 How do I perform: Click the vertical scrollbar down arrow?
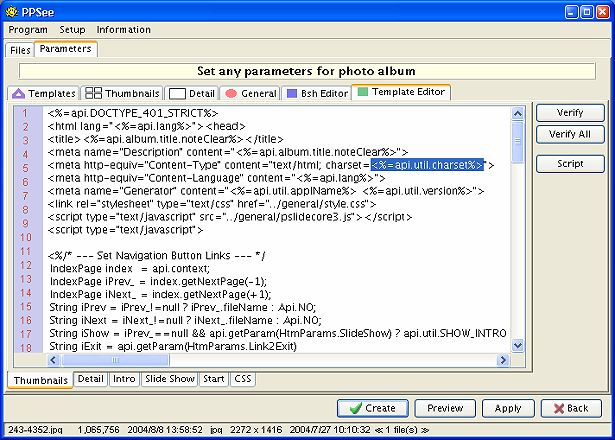[x=518, y=345]
